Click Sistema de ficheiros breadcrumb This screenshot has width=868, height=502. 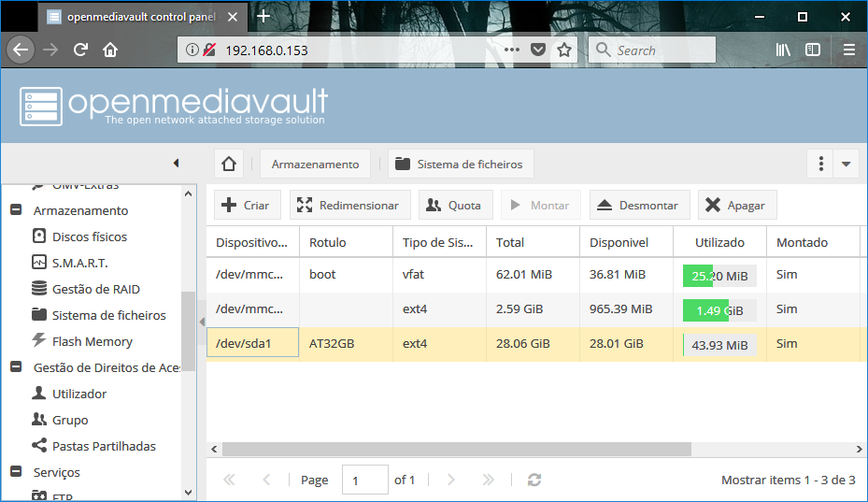coord(461,164)
